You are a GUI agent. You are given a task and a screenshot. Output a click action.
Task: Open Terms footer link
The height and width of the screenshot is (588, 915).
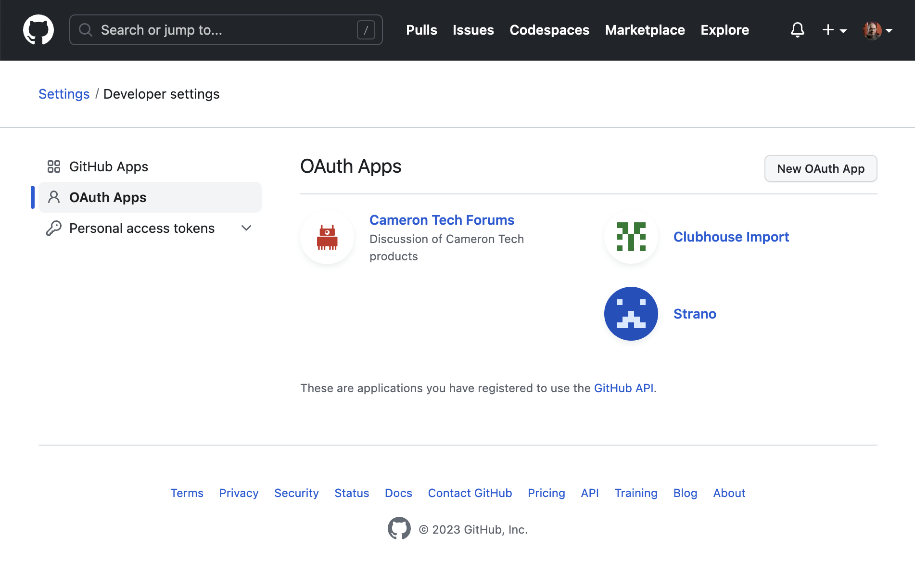click(x=187, y=493)
